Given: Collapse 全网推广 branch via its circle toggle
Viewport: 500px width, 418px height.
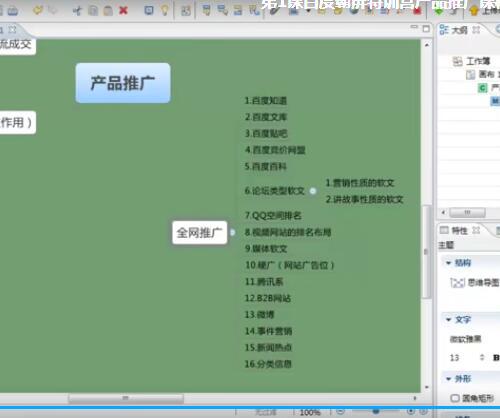Looking at the screenshot, I should [233, 232].
